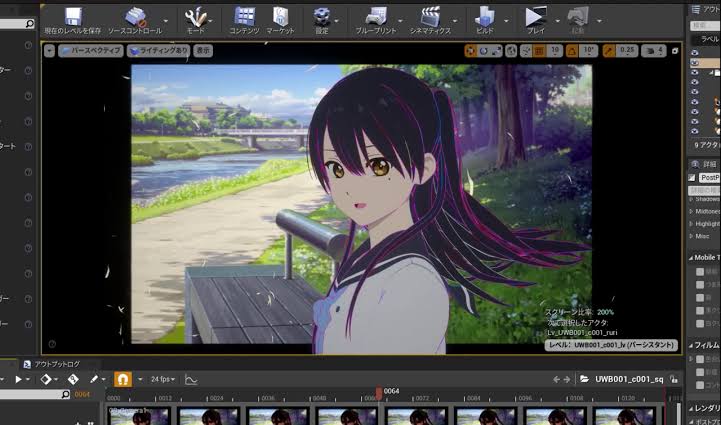Toggle grid snapping in the viewport
The image size is (721, 425).
point(539,51)
